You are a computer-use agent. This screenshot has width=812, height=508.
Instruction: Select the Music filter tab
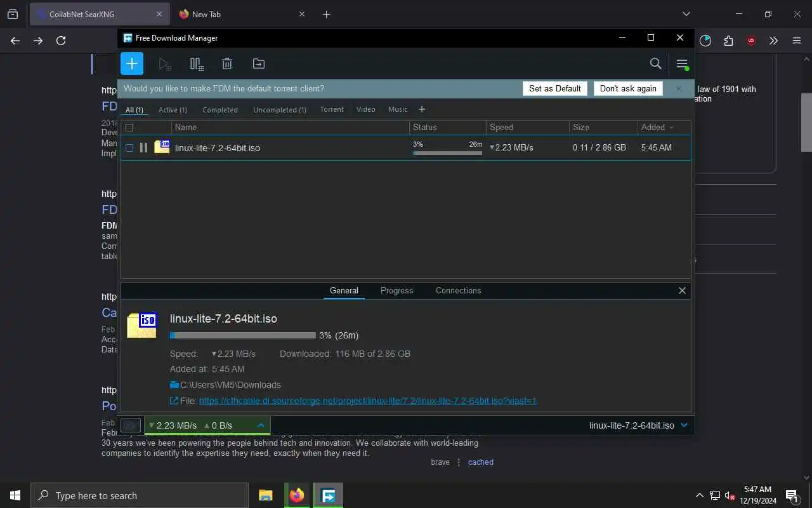click(398, 109)
